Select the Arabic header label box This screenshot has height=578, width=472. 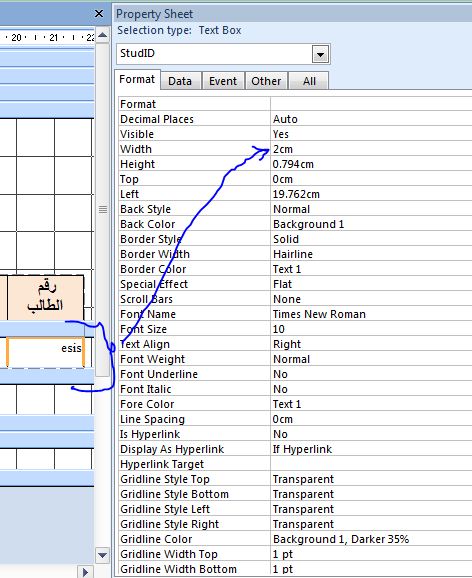pyautogui.click(x=46, y=297)
